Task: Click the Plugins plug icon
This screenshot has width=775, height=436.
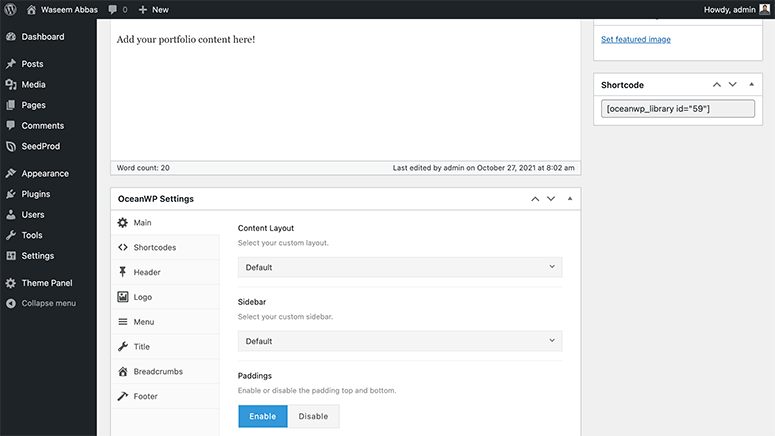Action: (11, 194)
